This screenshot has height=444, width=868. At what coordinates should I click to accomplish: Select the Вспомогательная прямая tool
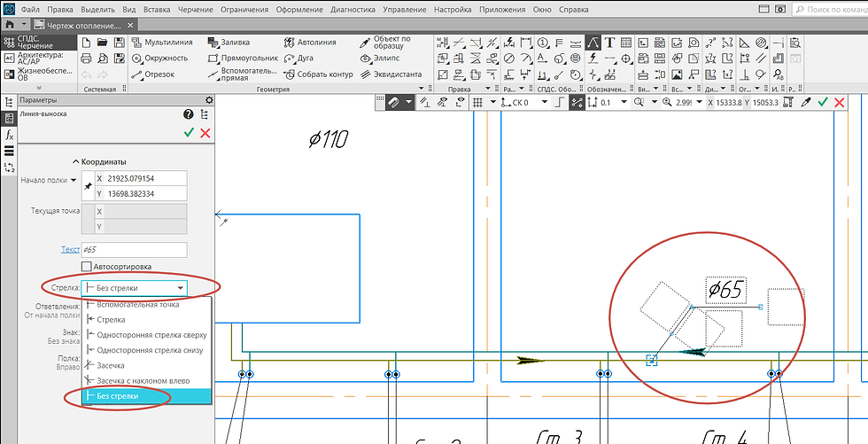pyautogui.click(x=243, y=74)
